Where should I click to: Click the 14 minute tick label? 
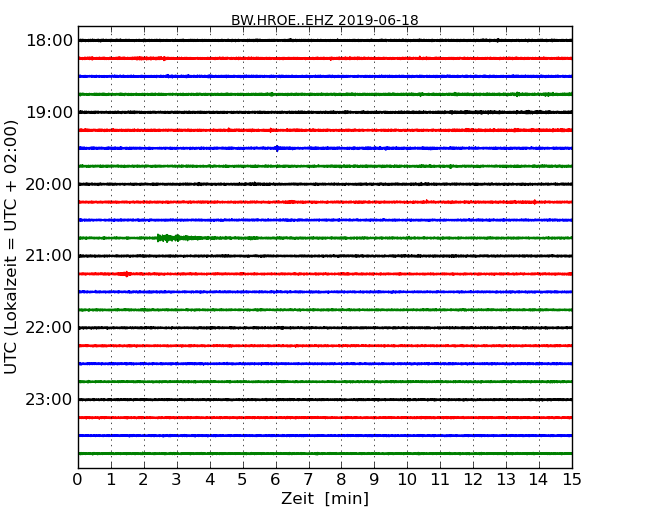[539, 480]
